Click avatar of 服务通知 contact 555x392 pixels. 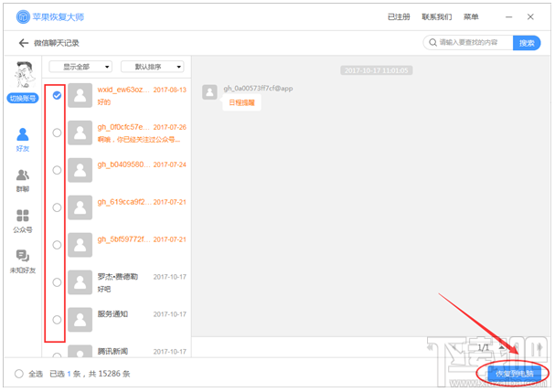click(x=80, y=320)
